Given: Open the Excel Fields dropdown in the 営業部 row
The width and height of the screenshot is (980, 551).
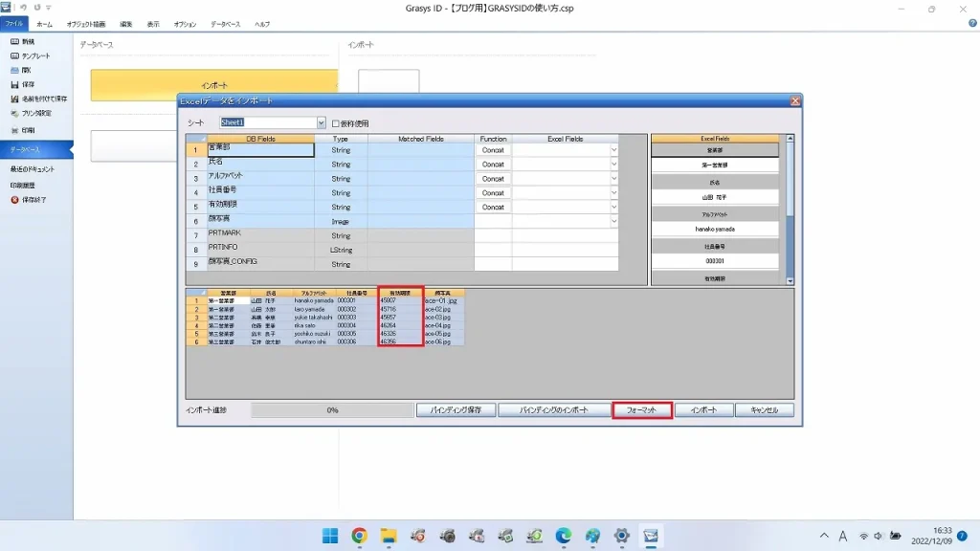Looking at the screenshot, I should [x=613, y=150].
